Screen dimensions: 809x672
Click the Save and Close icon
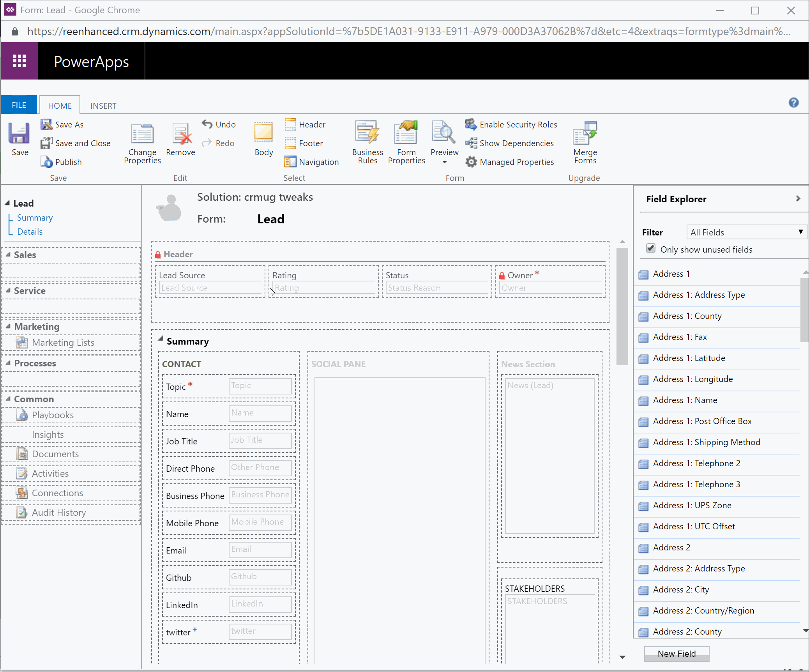(x=46, y=143)
